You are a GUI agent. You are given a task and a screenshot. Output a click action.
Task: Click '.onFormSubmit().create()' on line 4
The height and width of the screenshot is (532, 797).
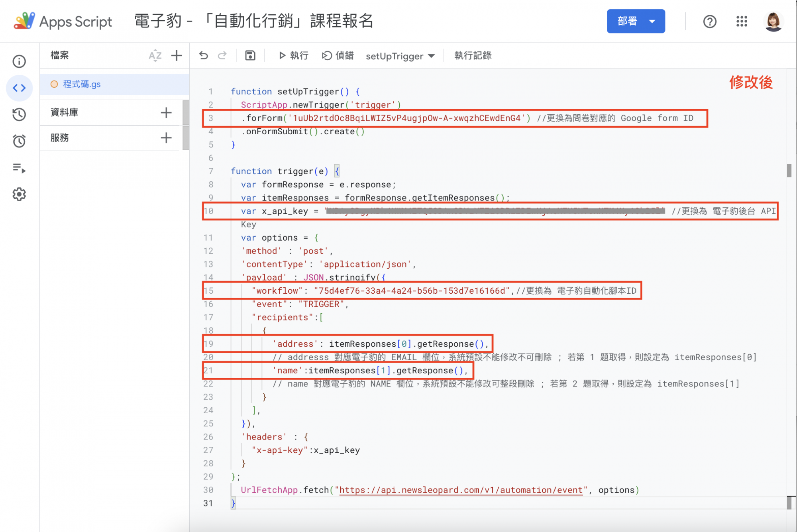point(303,131)
